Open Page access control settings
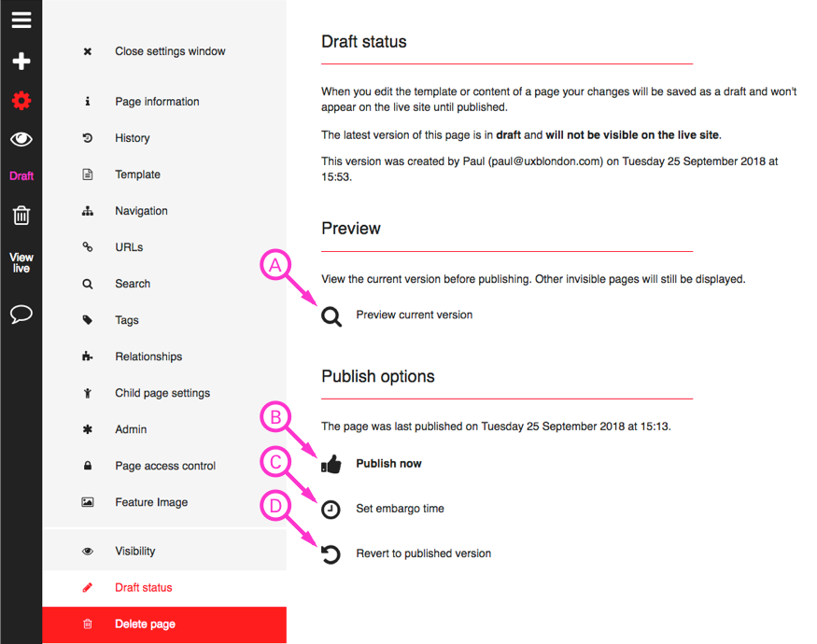 (x=165, y=466)
